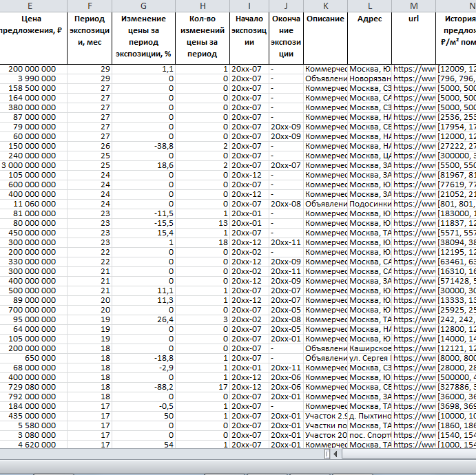Open the url in the 200 000 000 first row
476x475 pixels.
point(413,69)
